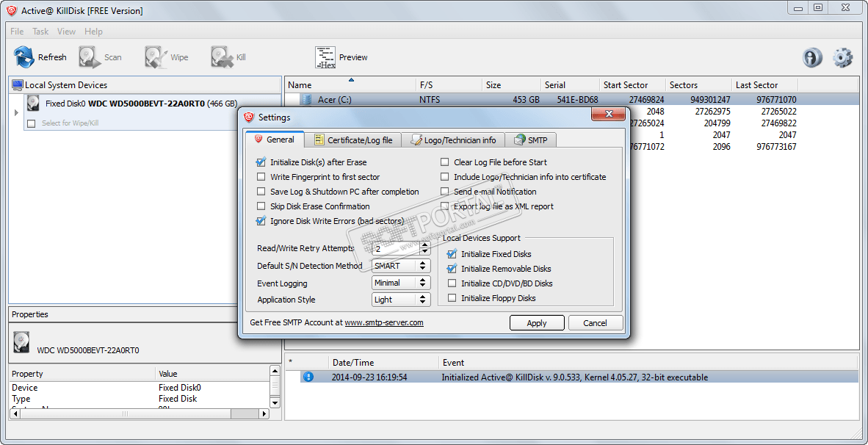Click the properties horizontal scrollbar
The width and height of the screenshot is (868, 445).
click(139, 413)
